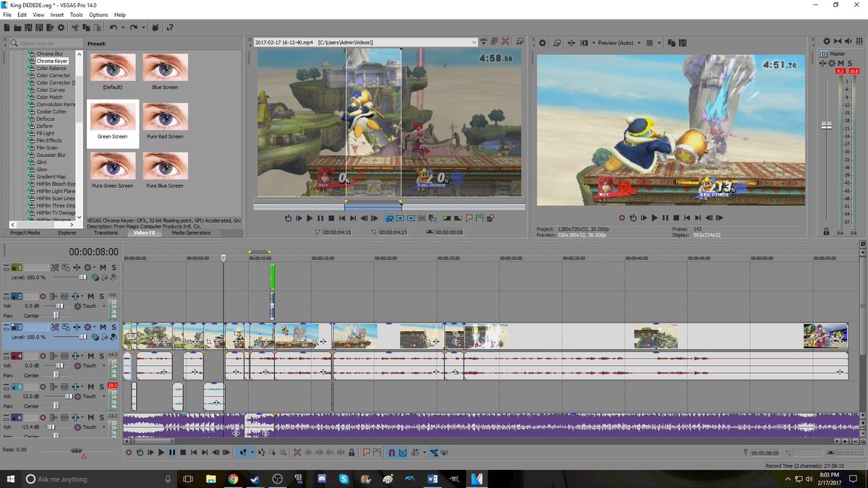868x488 pixels.
Task: Click the Play button in main transport
Action: point(161,453)
